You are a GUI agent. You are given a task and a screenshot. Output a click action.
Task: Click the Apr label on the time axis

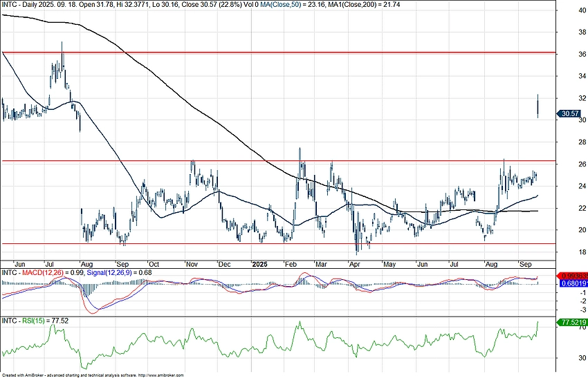[353, 264]
